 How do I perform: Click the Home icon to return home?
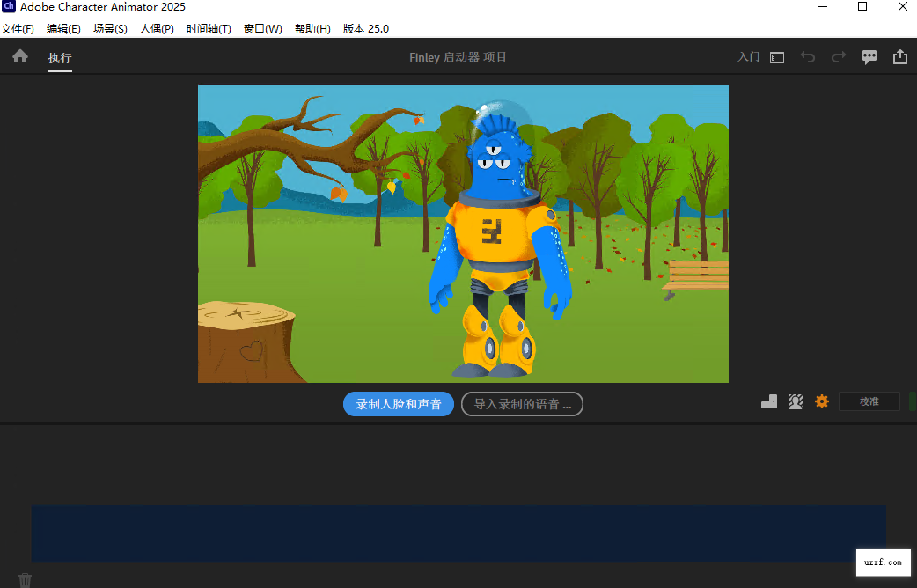pos(19,55)
